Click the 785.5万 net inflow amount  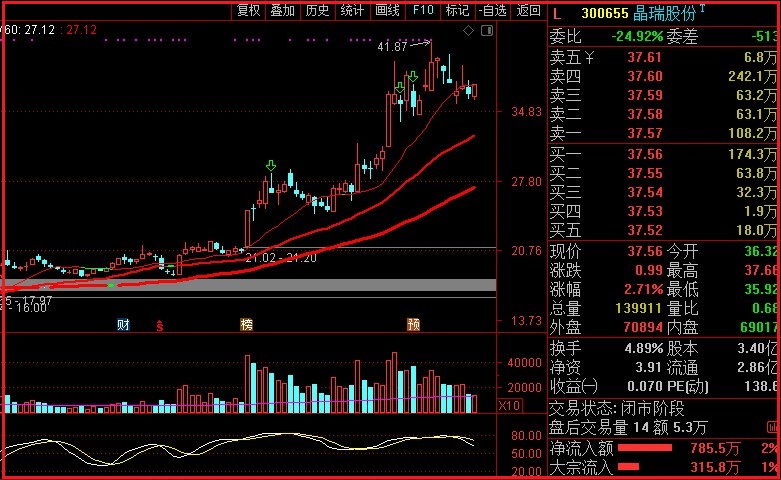click(x=715, y=448)
